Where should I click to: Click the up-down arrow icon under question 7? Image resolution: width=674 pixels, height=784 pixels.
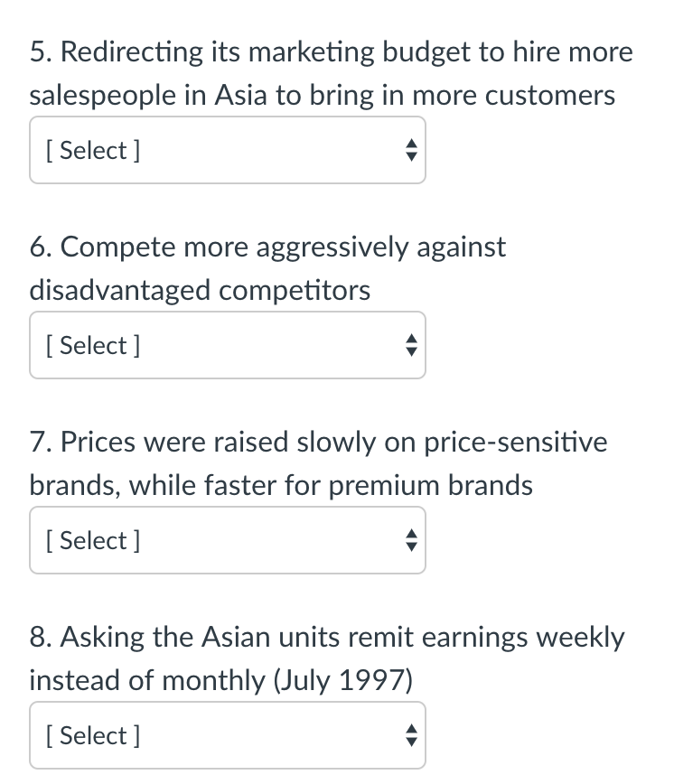(x=410, y=541)
